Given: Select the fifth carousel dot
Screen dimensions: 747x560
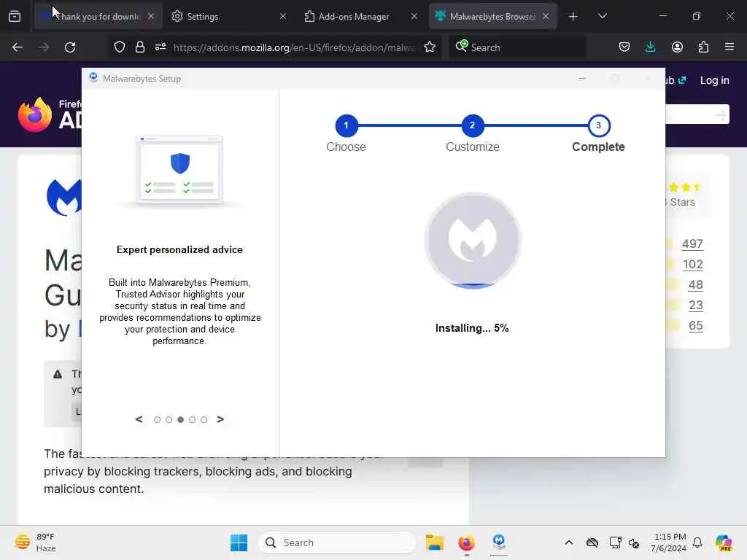Looking at the screenshot, I should 204,419.
